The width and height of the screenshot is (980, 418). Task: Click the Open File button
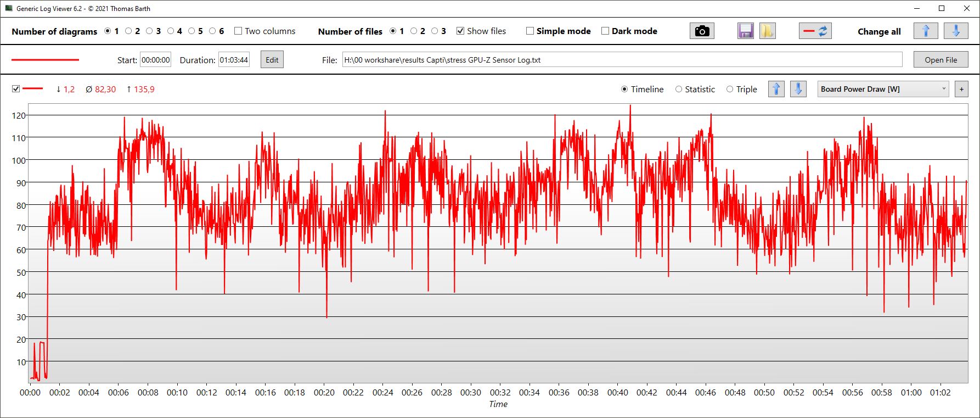[x=940, y=60]
